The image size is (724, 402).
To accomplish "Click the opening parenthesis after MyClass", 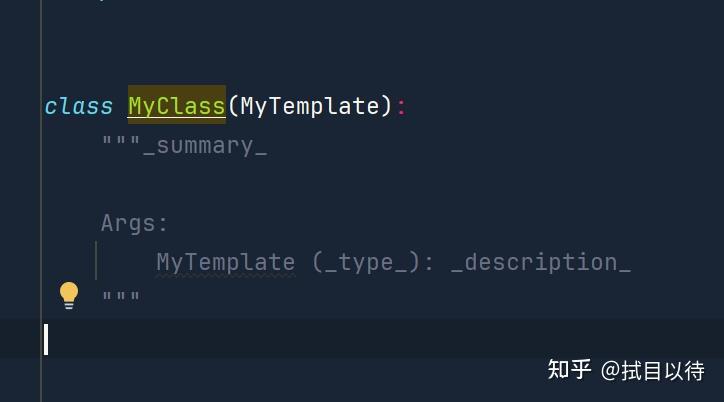I will [x=233, y=106].
